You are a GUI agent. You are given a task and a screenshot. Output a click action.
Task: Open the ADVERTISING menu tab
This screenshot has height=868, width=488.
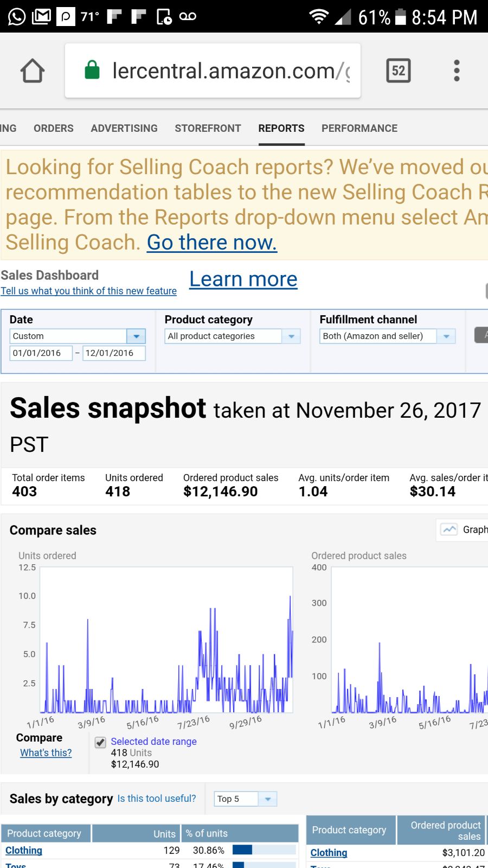point(124,129)
